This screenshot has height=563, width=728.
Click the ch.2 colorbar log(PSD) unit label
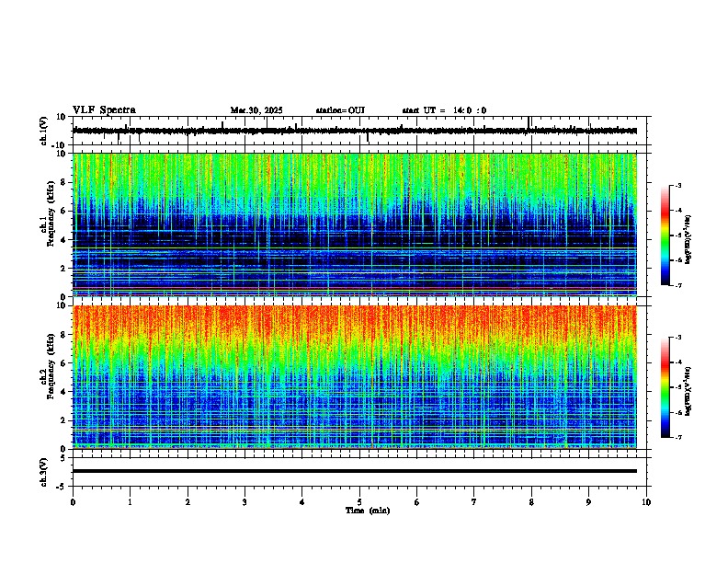tap(688, 391)
